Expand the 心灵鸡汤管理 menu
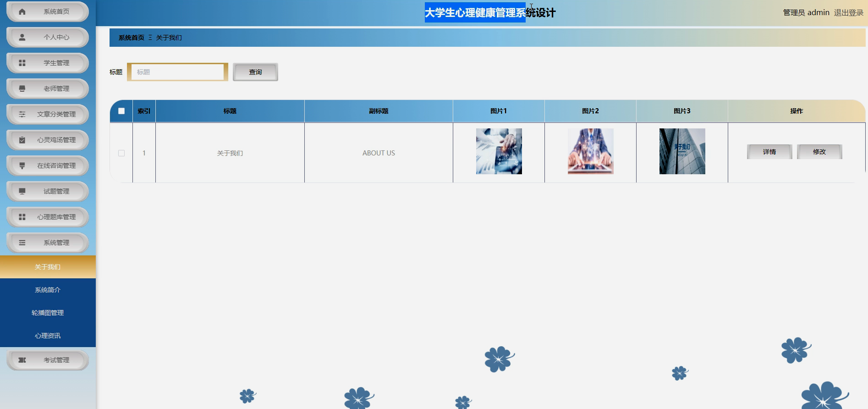Image resolution: width=868 pixels, height=409 pixels. point(48,140)
